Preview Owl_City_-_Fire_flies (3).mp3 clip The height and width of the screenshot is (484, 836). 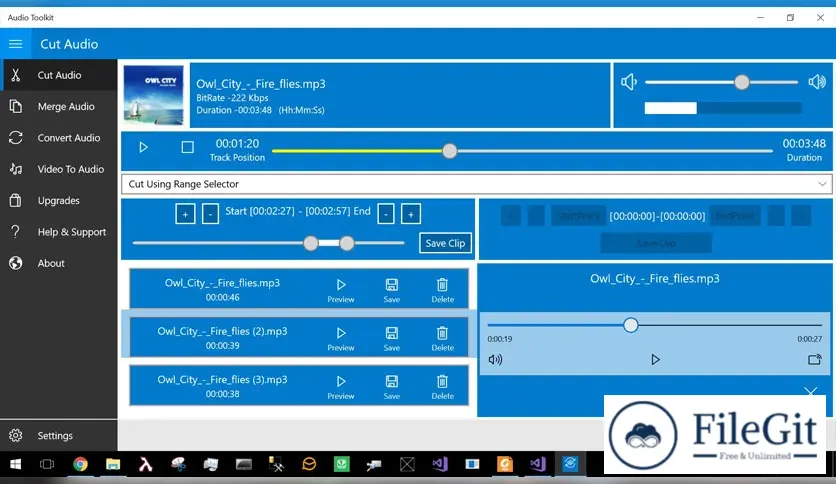coord(341,388)
